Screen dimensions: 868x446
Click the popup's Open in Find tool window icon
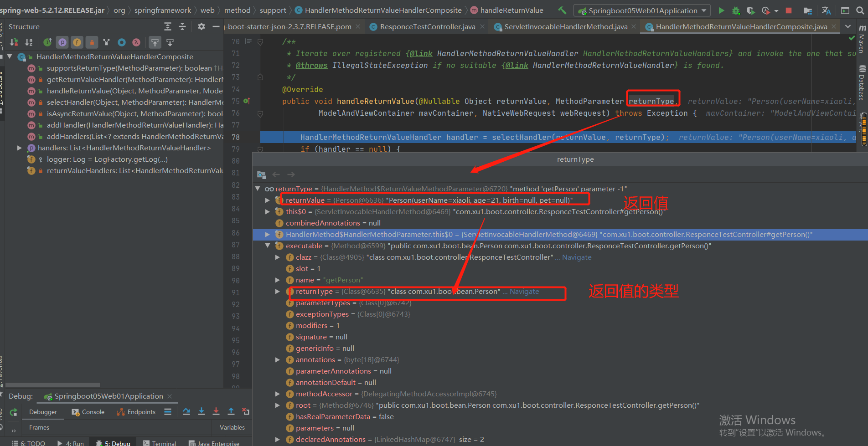click(261, 174)
